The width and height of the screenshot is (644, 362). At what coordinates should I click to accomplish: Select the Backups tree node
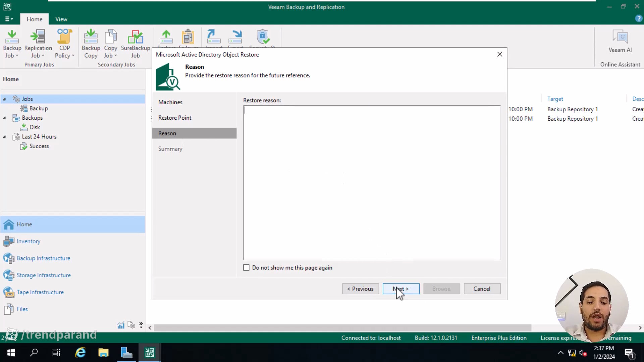click(x=32, y=118)
